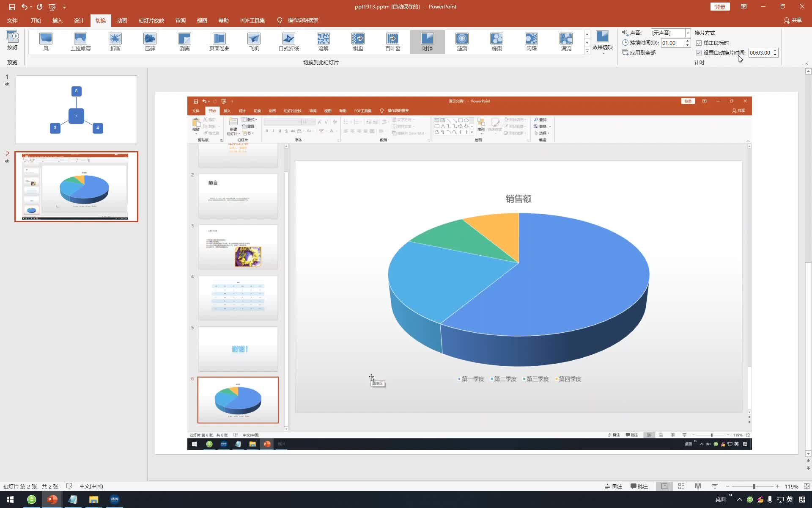Select the 压碎 transition
The width and height of the screenshot is (812, 508).
150,42
